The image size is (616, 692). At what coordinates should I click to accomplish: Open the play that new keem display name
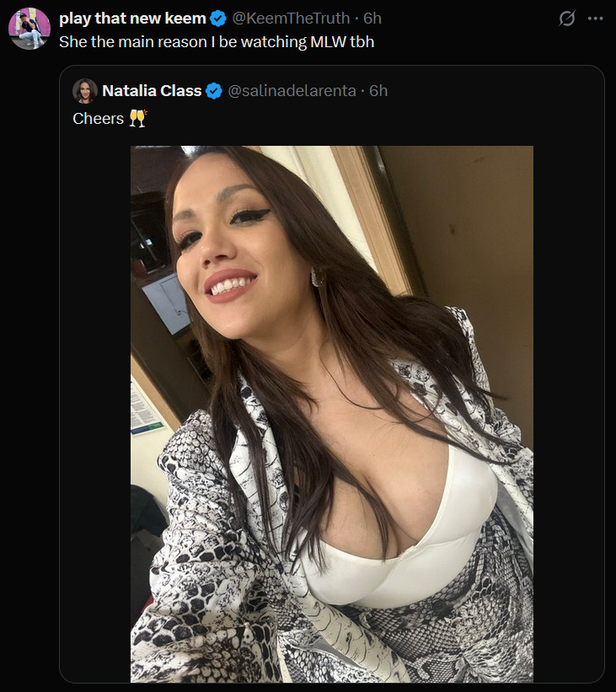pos(132,19)
